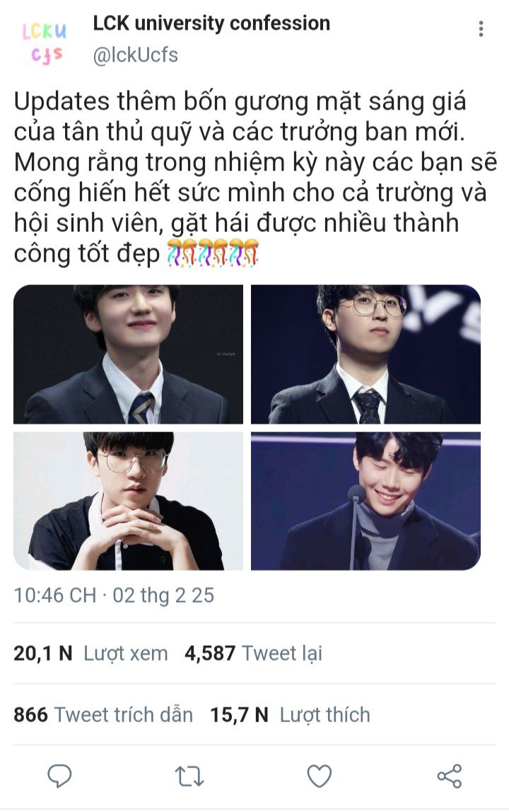The width and height of the screenshot is (509, 812).
Task: View the 866 Tweet trích dẫn list
Action: click(x=103, y=714)
